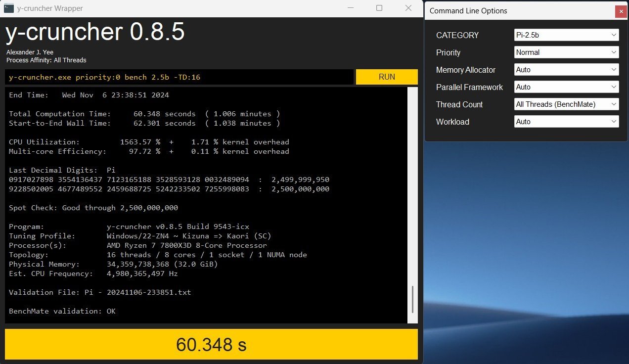This screenshot has width=629, height=364.
Task: Click the "Topology" console line
Action: 158,255
